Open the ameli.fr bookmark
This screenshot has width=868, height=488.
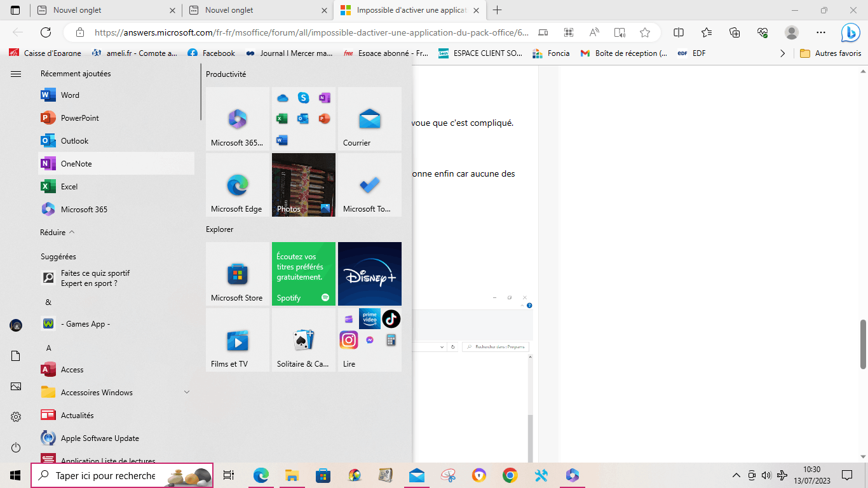pyautogui.click(x=135, y=53)
